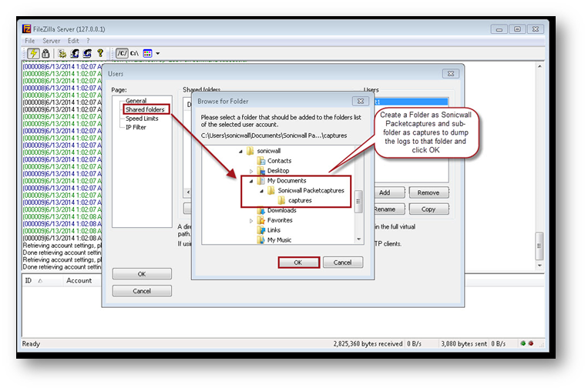Select Contacts folder in tree
Image resolution: width=588 pixels, height=391 pixels.
point(280,161)
